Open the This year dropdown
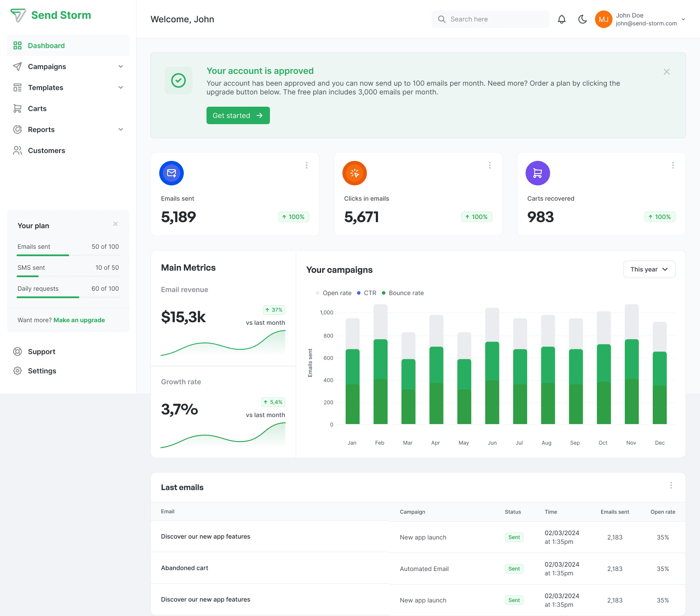Screen dimensions: 700x616 [x=649, y=269]
